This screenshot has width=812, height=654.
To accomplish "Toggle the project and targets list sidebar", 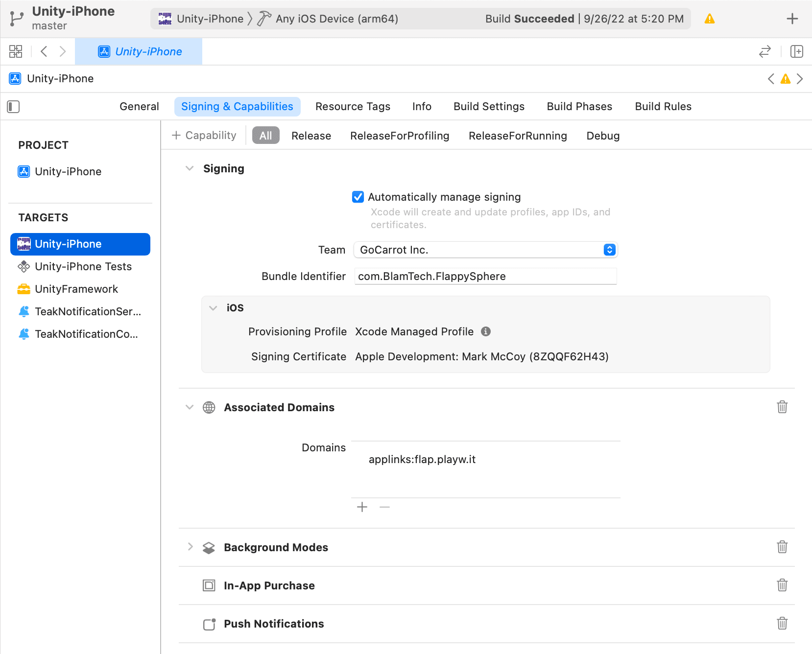I will click(x=13, y=107).
